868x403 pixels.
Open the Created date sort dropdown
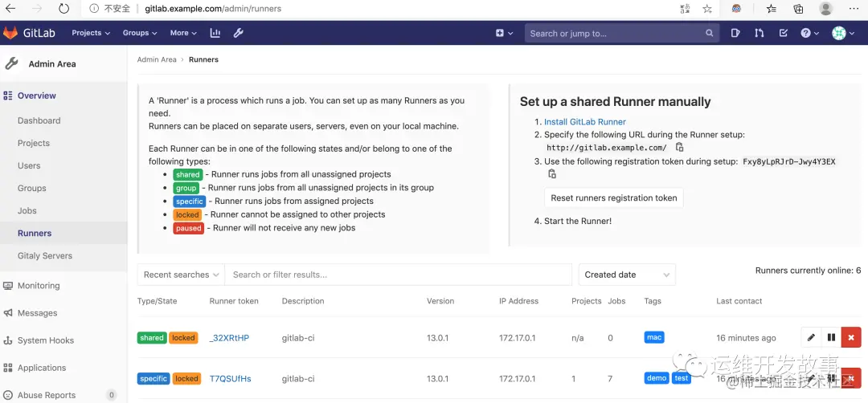tap(627, 275)
